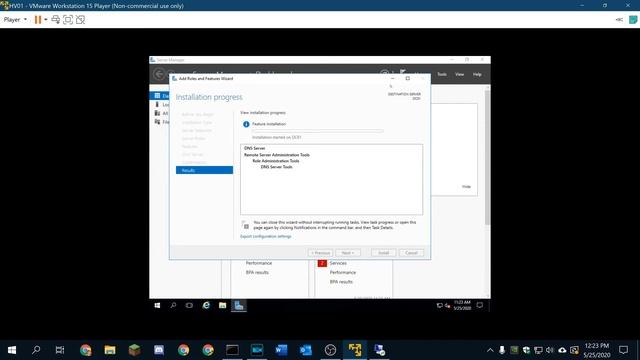640x360 pixels.
Task: Open Services in the right server tile
Action: pos(338,263)
